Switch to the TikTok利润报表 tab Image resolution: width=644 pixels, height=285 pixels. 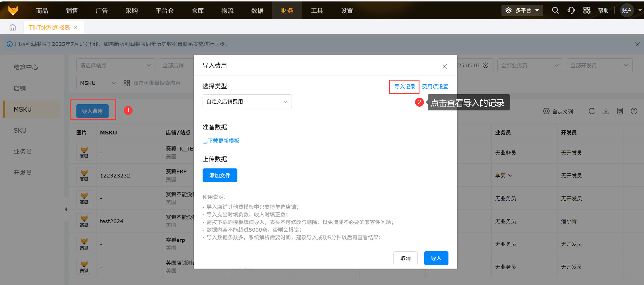49,28
